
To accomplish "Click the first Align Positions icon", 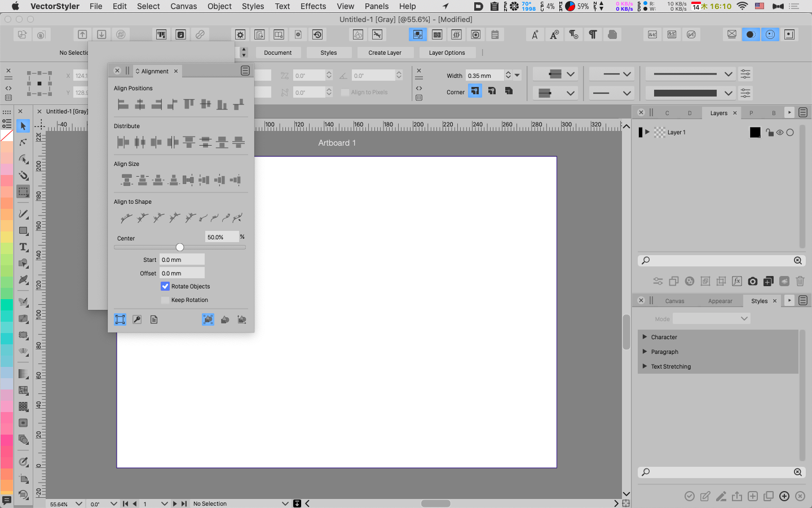I will 123,104.
